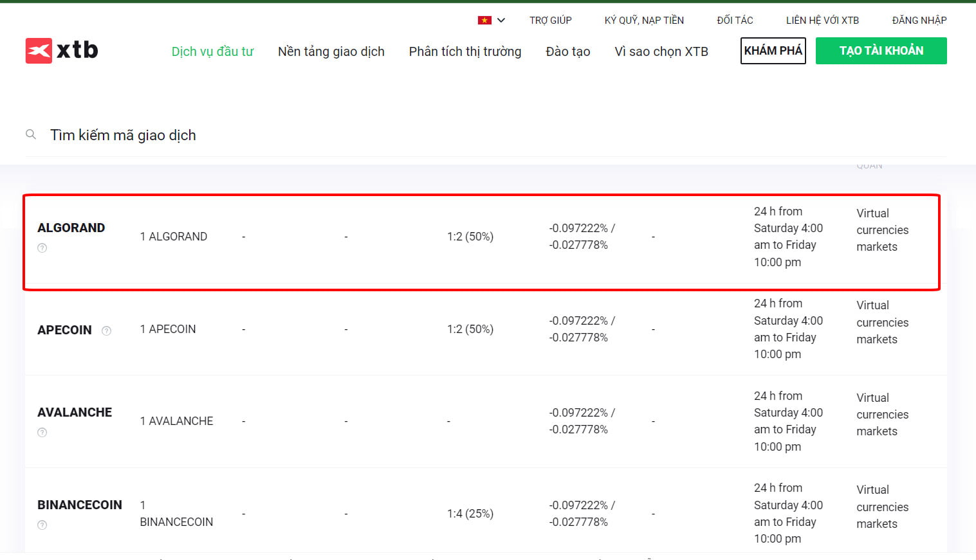
Task: Click the info icon next to APECOIN
Action: (x=107, y=330)
